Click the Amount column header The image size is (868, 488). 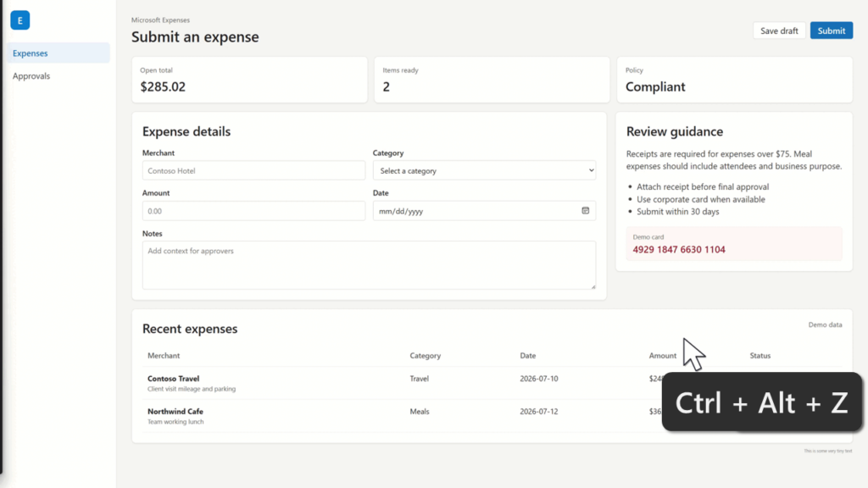(x=663, y=355)
